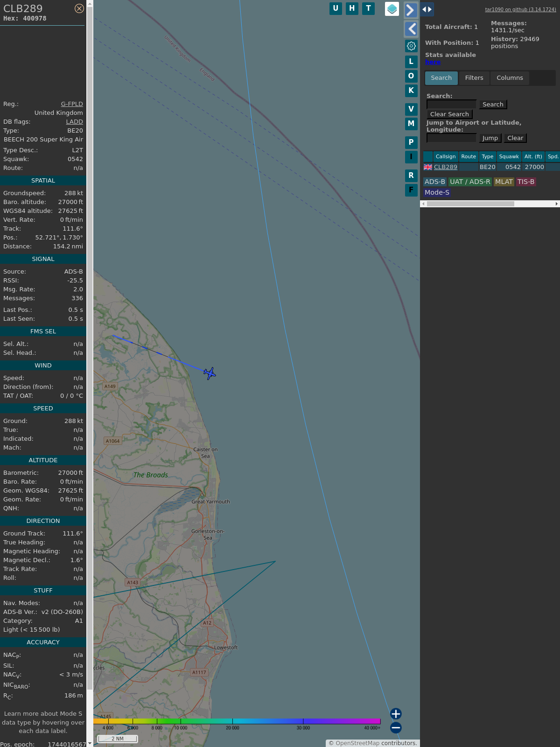560x747 pixels.
Task: Click the BE20 type cell in table
Action: [x=488, y=167]
